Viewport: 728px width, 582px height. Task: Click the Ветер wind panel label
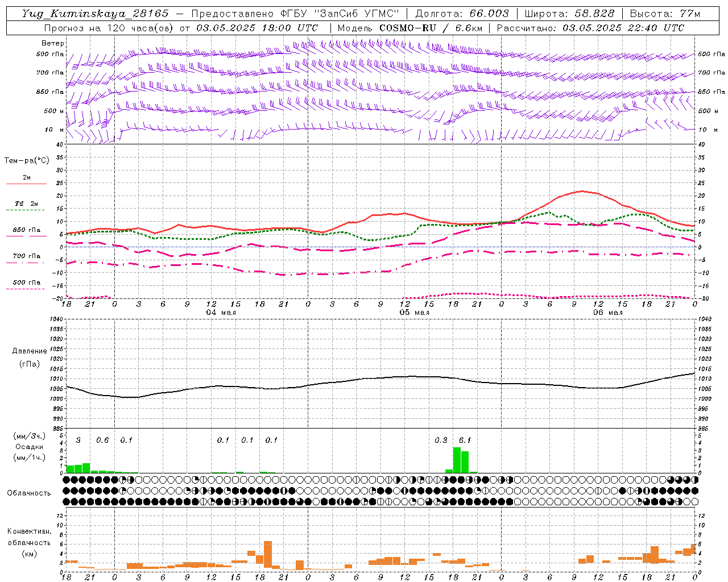point(53,43)
